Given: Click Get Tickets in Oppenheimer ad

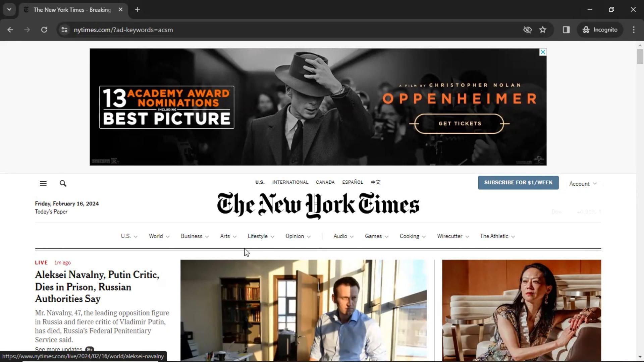Looking at the screenshot, I should coord(460,124).
